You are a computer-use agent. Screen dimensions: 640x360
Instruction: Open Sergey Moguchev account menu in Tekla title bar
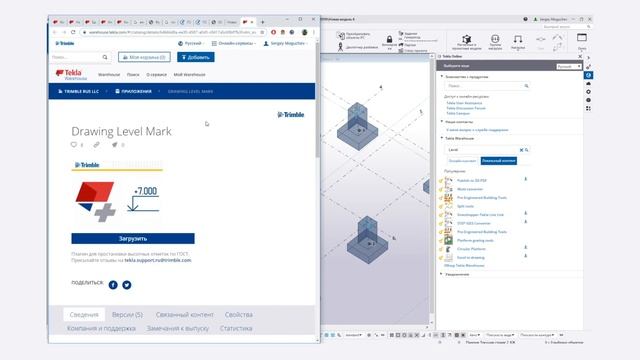tap(550, 19)
